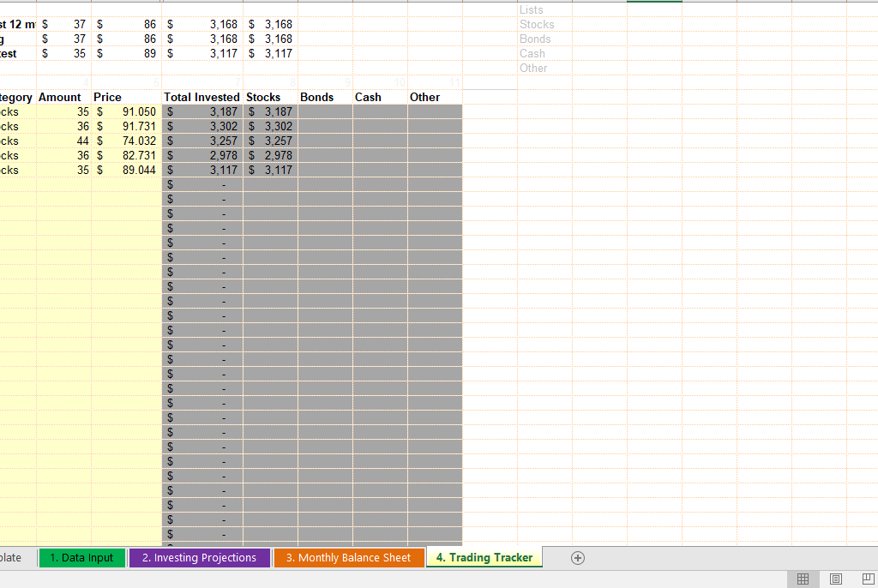The image size is (878, 588).
Task: Click the amount cell containing 44
Action: click(64, 141)
